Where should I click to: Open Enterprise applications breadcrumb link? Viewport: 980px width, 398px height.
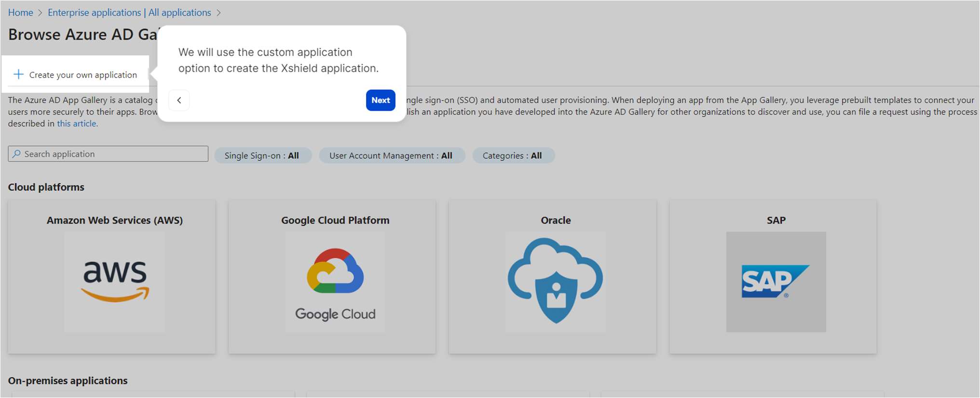click(129, 13)
